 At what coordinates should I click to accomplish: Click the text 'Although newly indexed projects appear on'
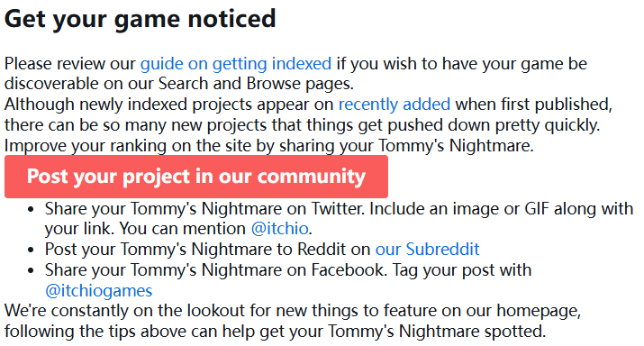click(168, 105)
